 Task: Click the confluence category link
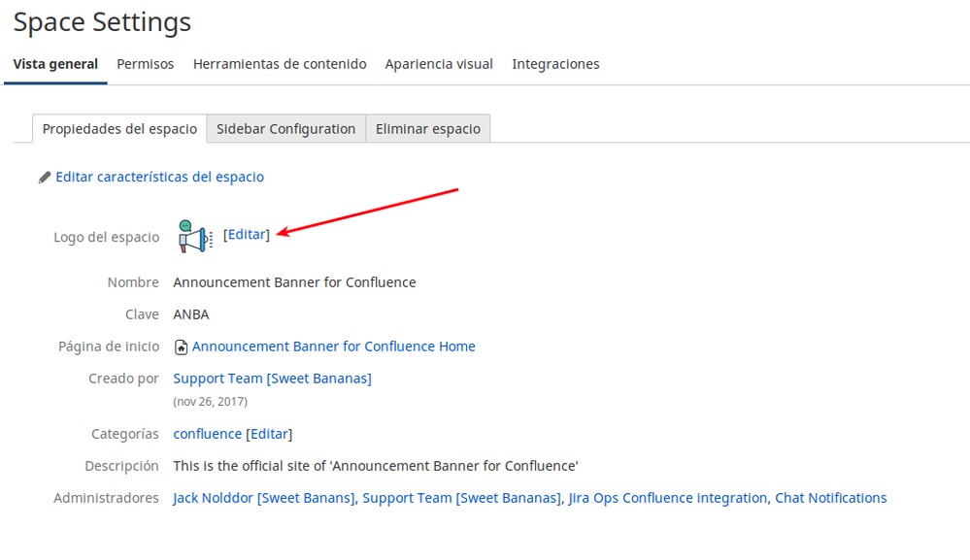coord(207,434)
